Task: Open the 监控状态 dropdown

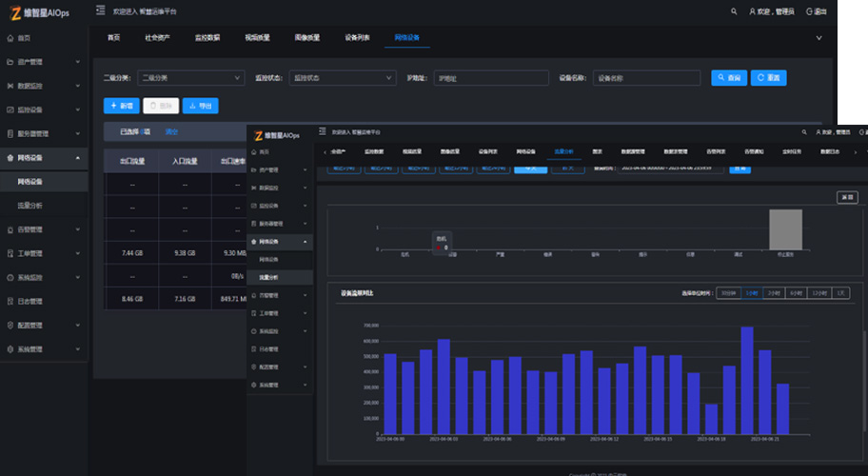Action: [341, 78]
